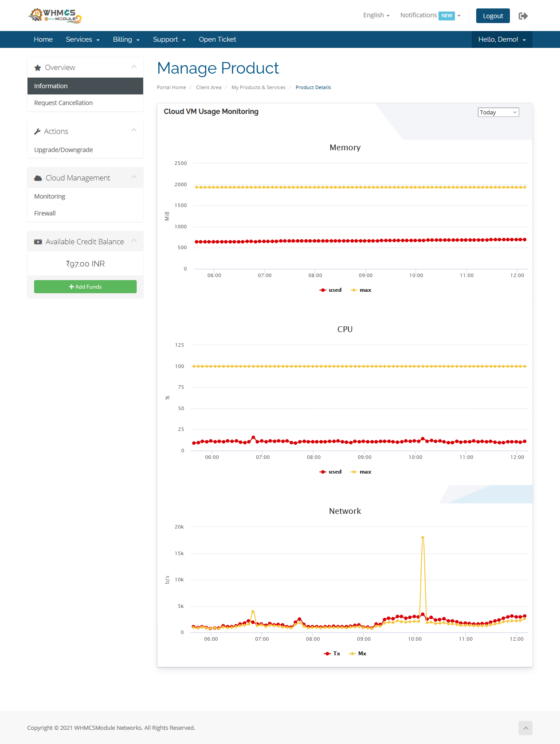
Task: Click the Add Funds button
Action: 85,286
